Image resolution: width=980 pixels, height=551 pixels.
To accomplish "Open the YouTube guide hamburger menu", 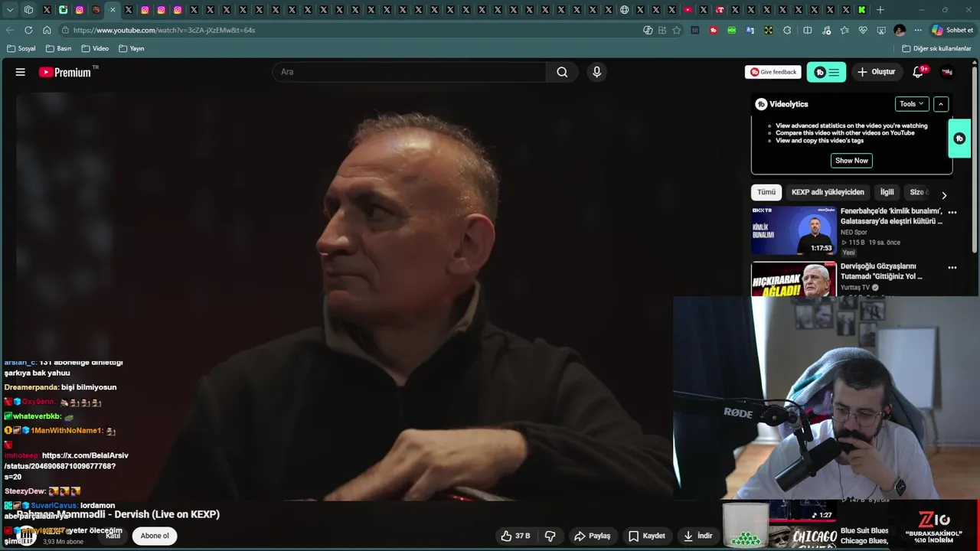I will coord(21,72).
